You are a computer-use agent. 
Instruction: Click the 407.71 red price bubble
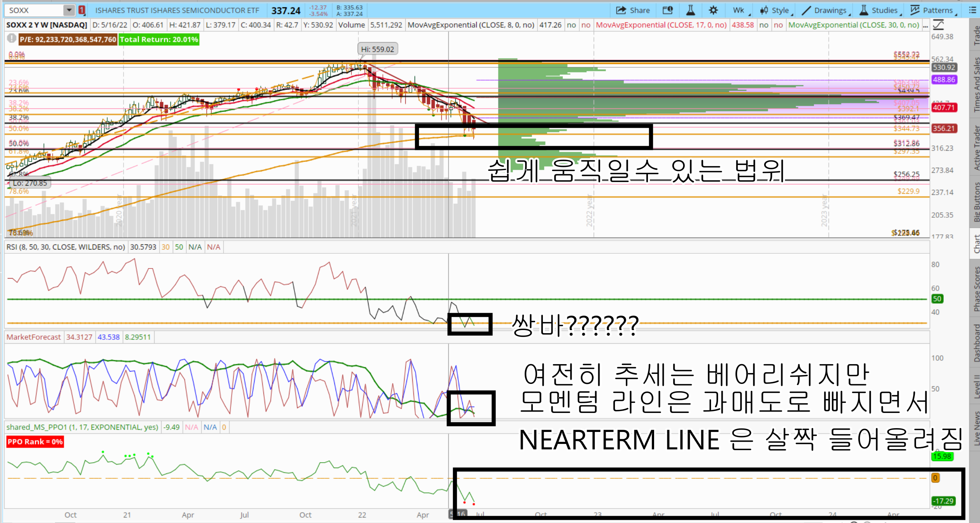[944, 108]
